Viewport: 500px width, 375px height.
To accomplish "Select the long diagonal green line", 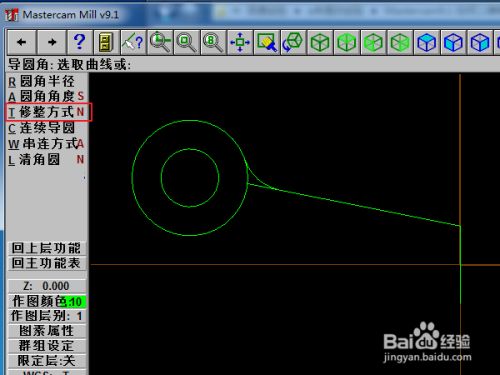I will pyautogui.click(x=353, y=204).
